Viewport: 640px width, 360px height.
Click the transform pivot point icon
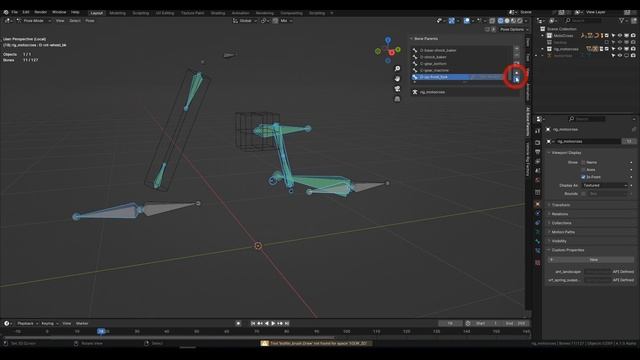[264, 20]
